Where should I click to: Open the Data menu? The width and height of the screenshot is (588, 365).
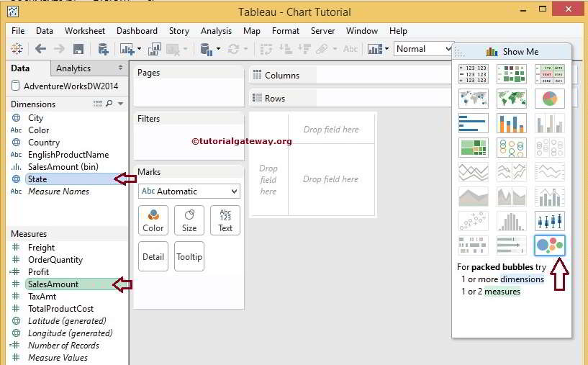[44, 31]
